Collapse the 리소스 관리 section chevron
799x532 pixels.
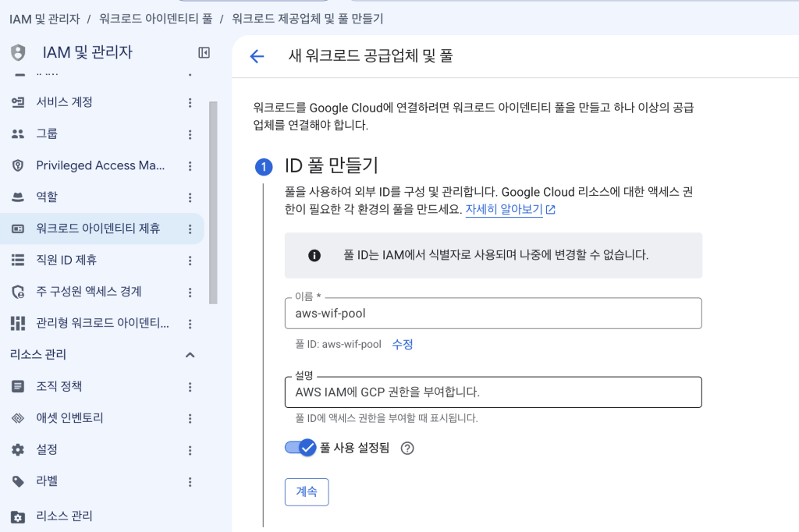(x=190, y=355)
